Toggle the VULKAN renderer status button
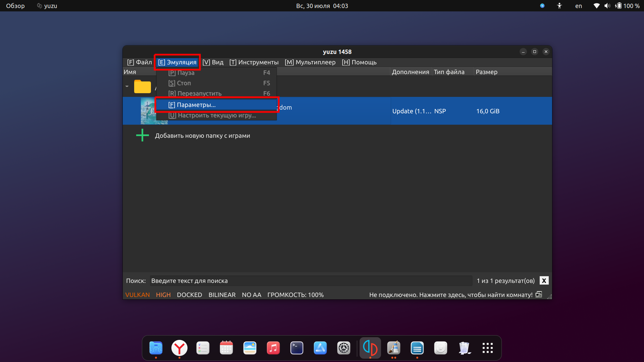The image size is (644, 362). tap(138, 295)
